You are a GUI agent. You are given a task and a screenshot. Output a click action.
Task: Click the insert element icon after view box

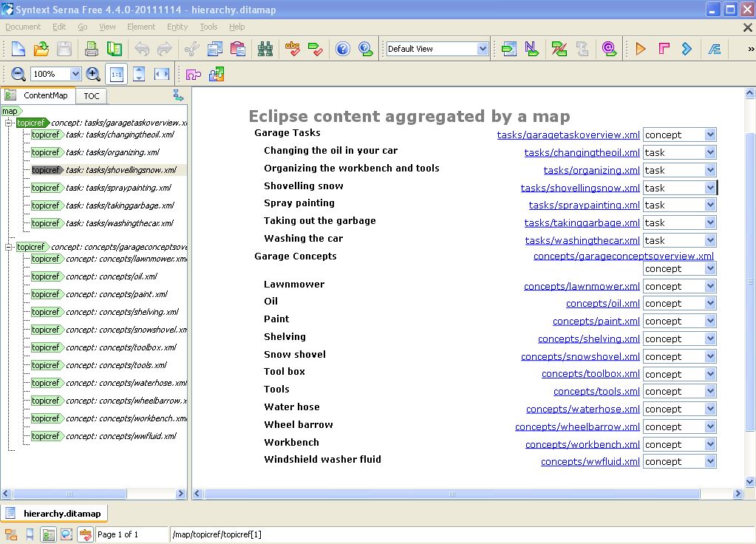click(x=508, y=49)
